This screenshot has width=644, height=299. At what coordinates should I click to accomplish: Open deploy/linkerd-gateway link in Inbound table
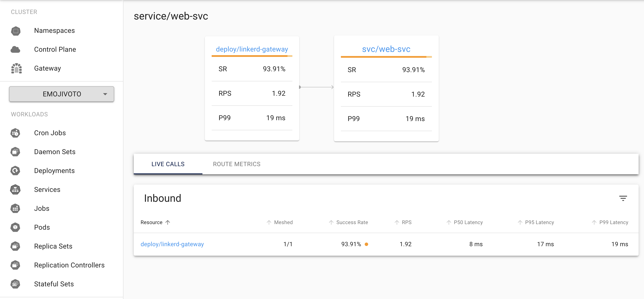tap(172, 244)
